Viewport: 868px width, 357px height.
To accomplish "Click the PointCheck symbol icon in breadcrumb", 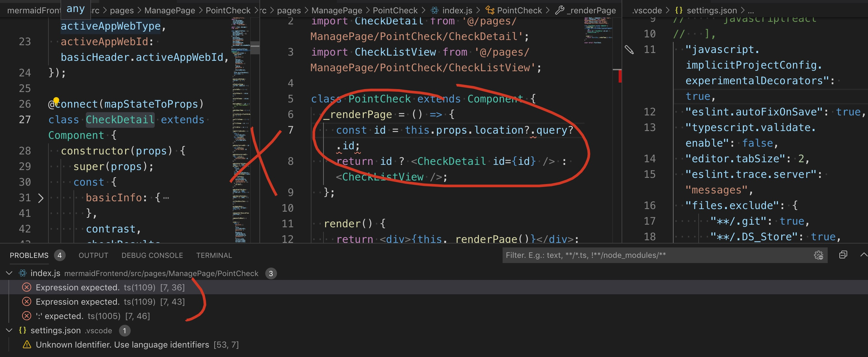I will tap(490, 10).
